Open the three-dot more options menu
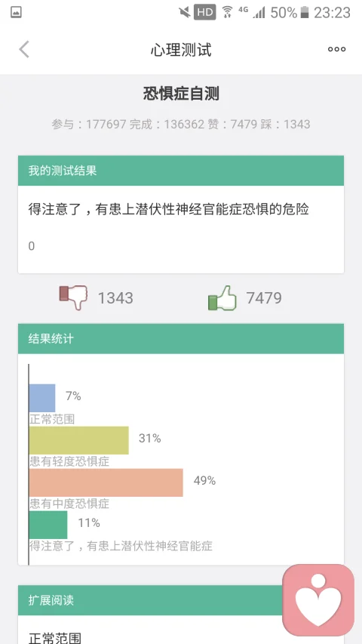This screenshot has height=644, width=362. pos(336,49)
